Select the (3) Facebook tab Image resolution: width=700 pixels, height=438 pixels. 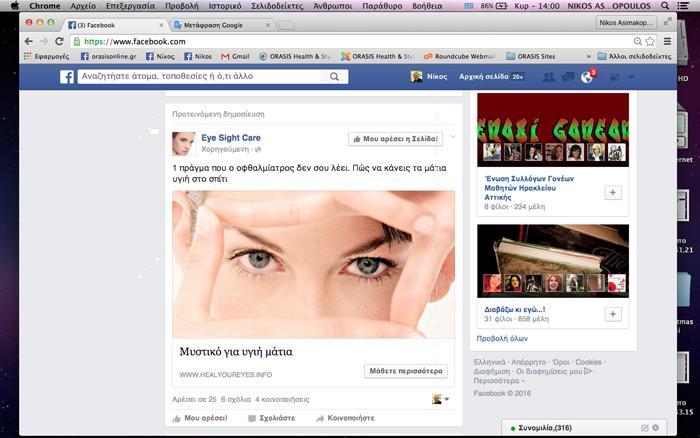coord(112,25)
